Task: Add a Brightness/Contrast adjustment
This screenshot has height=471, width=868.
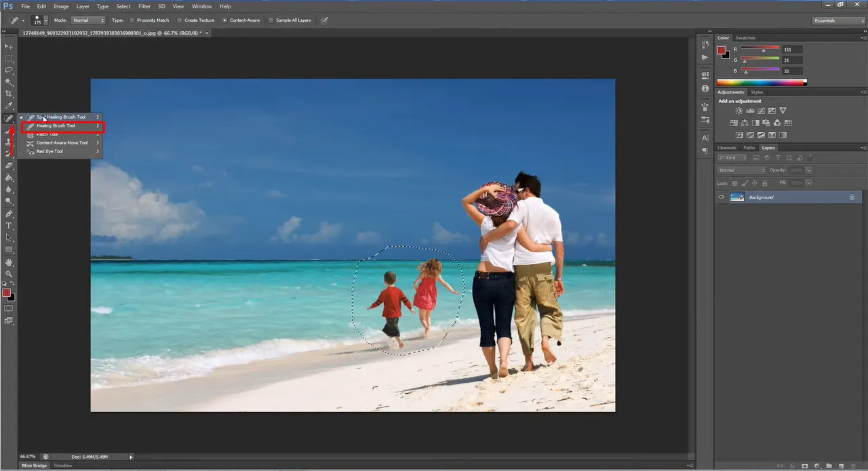Action: click(x=738, y=111)
